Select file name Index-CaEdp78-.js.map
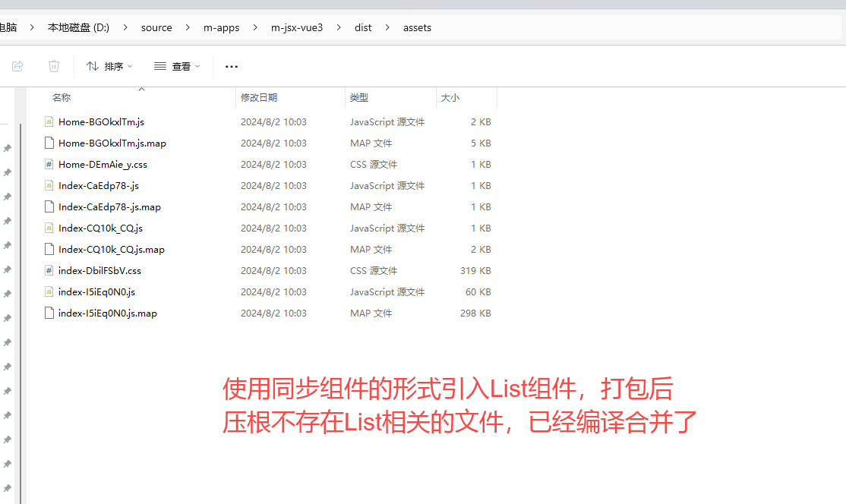This screenshot has height=504, width=846. pyautogui.click(x=109, y=206)
